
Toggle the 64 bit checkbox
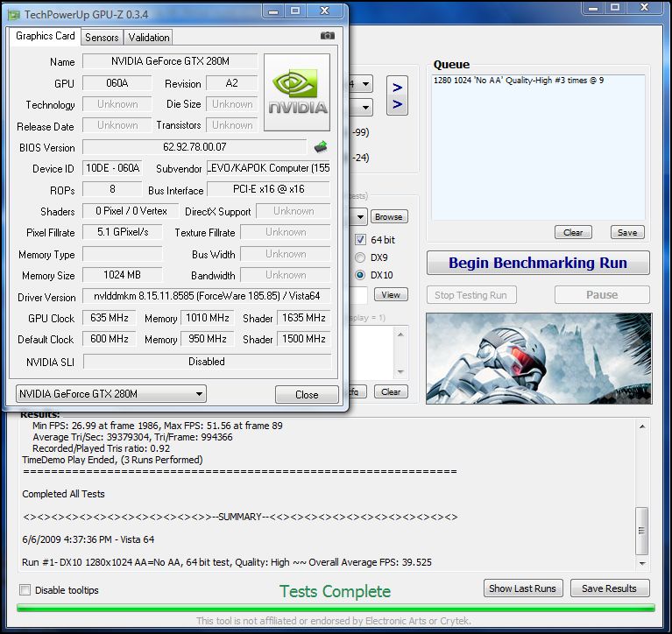click(x=360, y=239)
